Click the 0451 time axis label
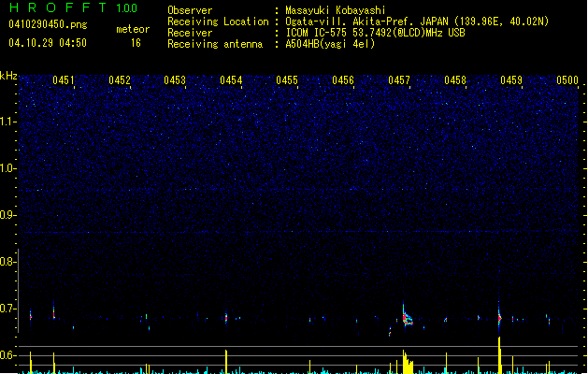Screen dimensions: 588x374 click(x=64, y=80)
